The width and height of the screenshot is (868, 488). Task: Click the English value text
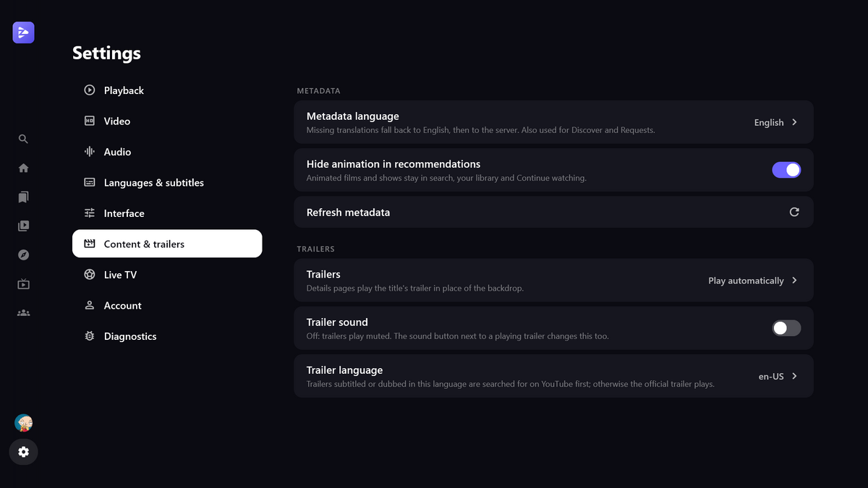[769, 122]
